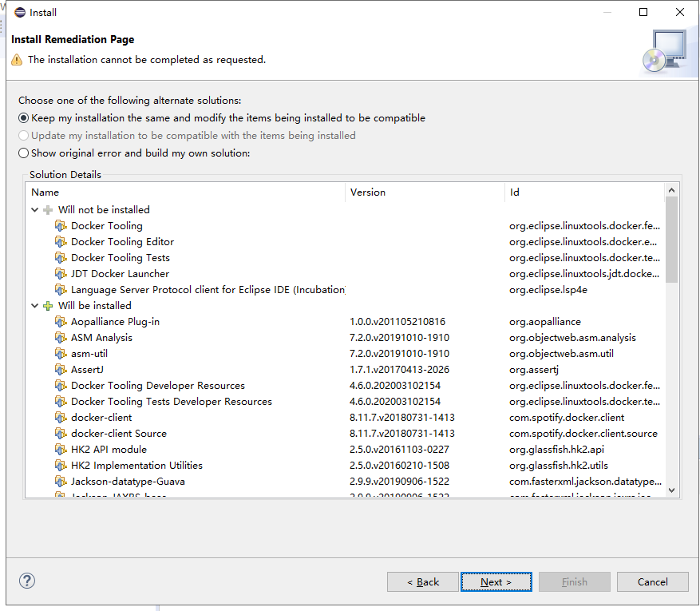Click the docker-client plug-in icon

point(61,418)
